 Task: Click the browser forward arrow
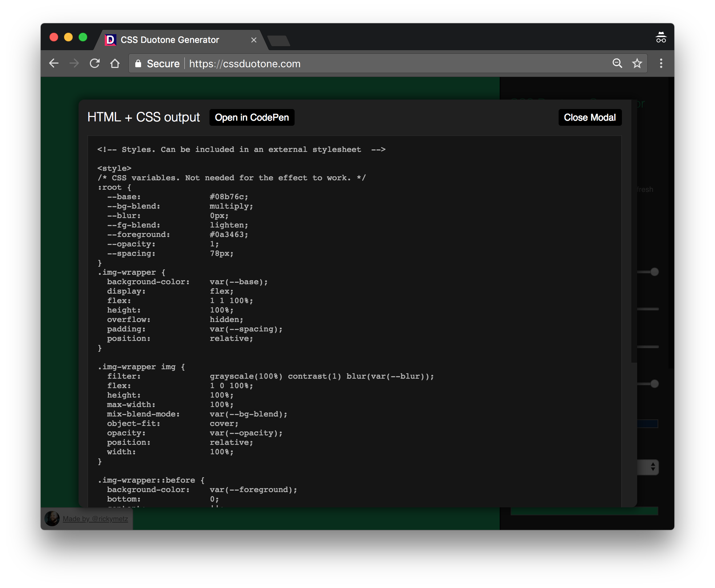pos(74,63)
